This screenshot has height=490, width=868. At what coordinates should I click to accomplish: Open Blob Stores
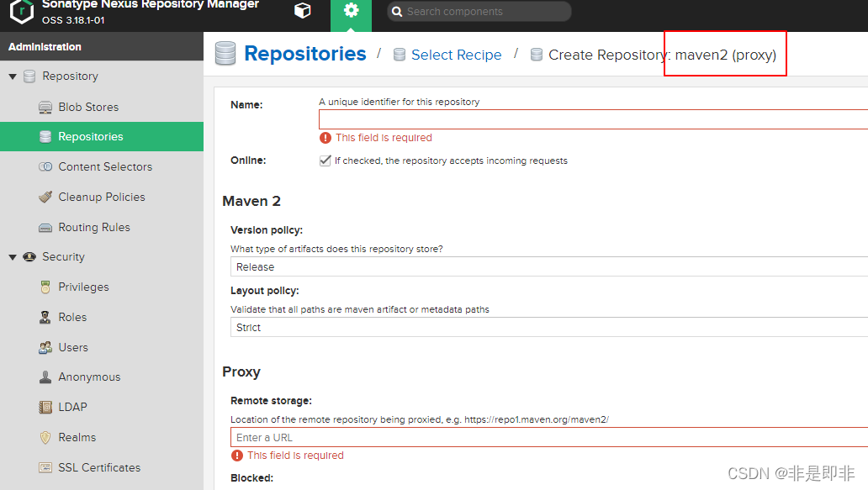point(88,108)
